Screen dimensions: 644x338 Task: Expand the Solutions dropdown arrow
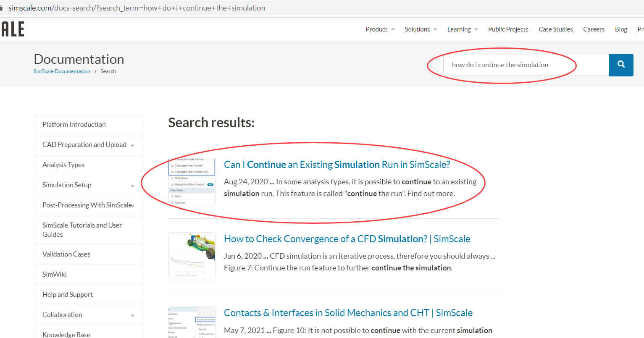(435, 29)
